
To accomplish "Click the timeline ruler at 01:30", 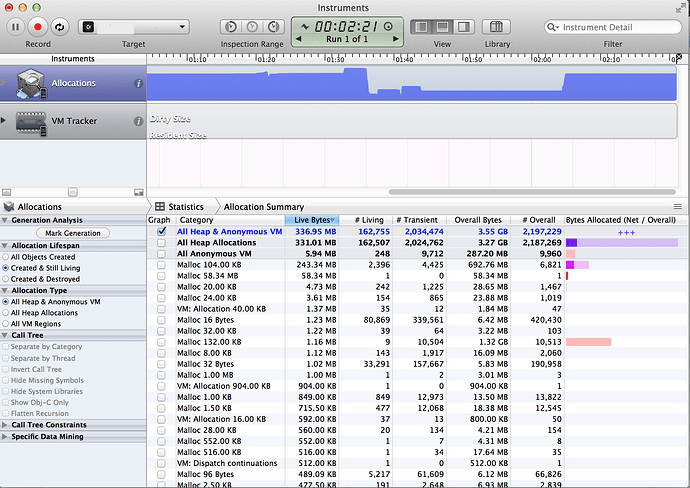I will 335,59.
